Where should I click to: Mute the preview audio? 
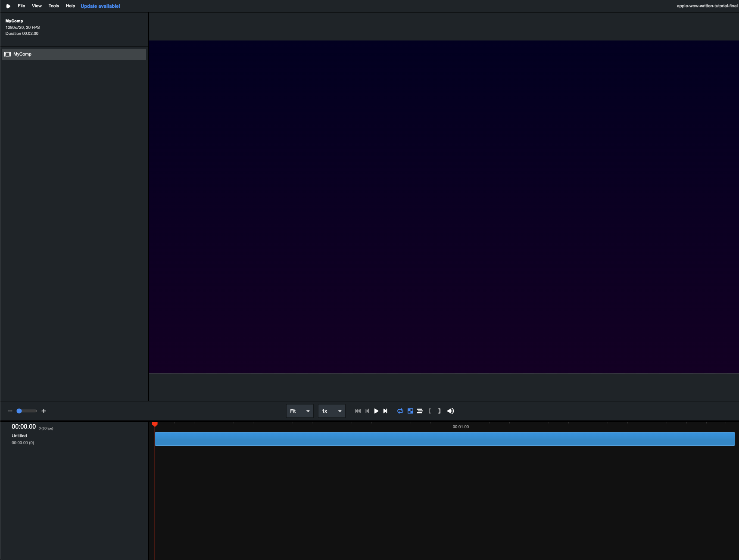pyautogui.click(x=450, y=411)
